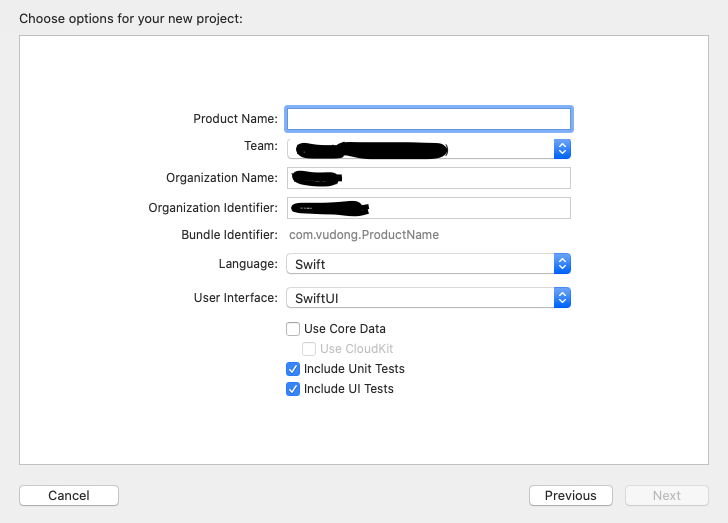
Task: Click the Organization Name field
Action: coord(428,178)
